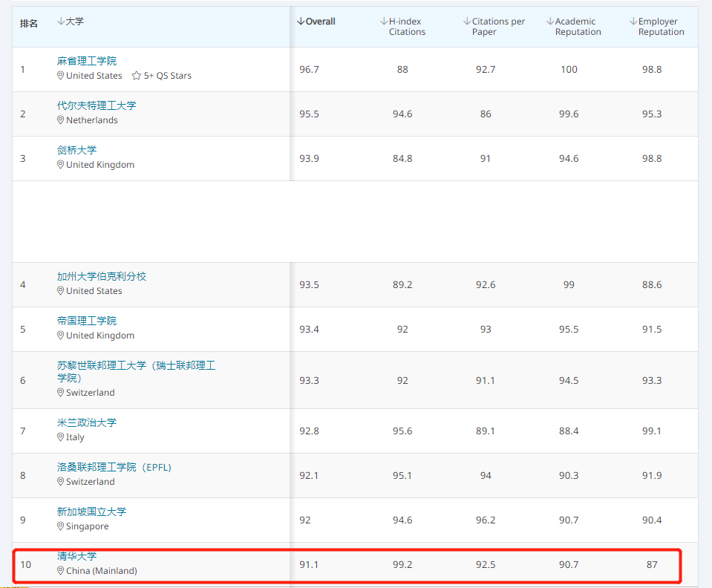Screen dimensions: 712x588
Task: Select overall score 95.5 in Delft row
Action: (309, 114)
